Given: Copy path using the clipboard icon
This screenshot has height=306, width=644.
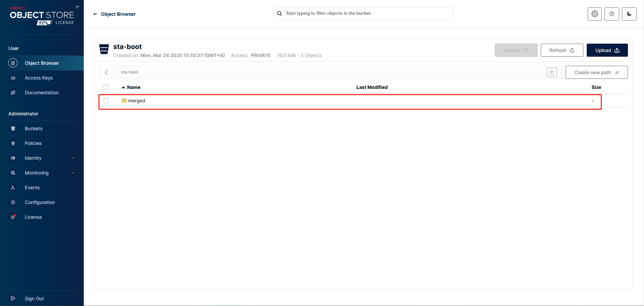Looking at the screenshot, I should pos(552,72).
